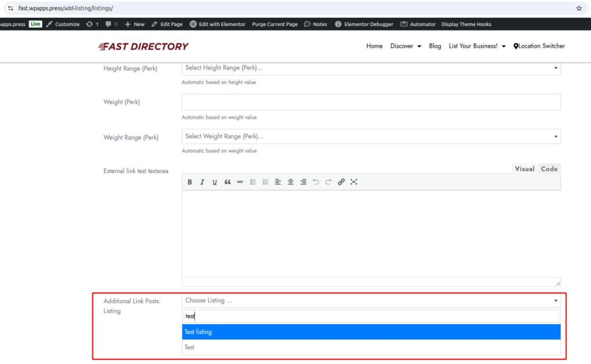The image size is (591, 364).
Task: Start a numbered list in editor
Action: (265, 182)
